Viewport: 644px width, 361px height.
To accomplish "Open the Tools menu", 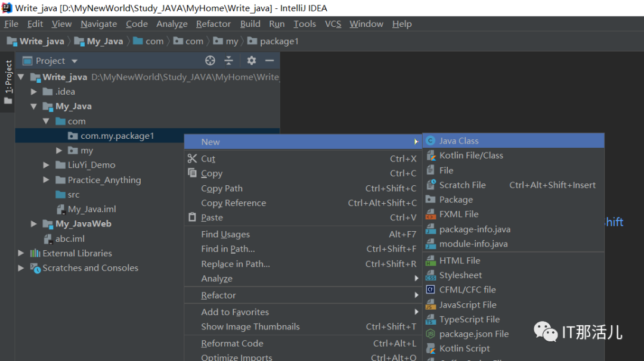I will click(304, 24).
